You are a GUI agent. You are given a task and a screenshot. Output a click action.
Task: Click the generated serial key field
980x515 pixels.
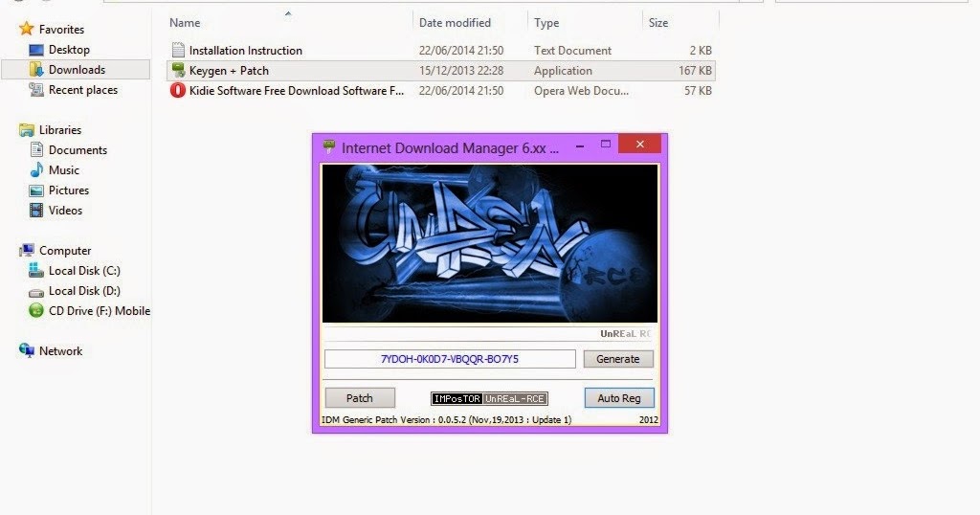tap(450, 359)
